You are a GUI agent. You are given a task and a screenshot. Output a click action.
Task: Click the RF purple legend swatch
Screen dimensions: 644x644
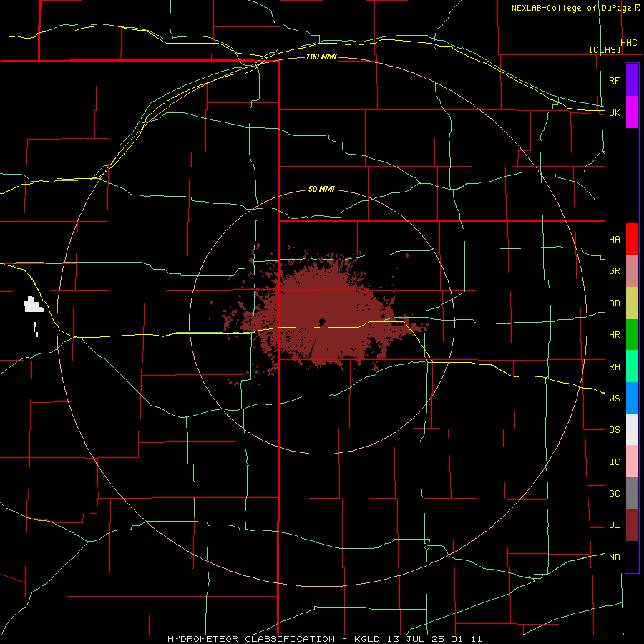point(632,80)
